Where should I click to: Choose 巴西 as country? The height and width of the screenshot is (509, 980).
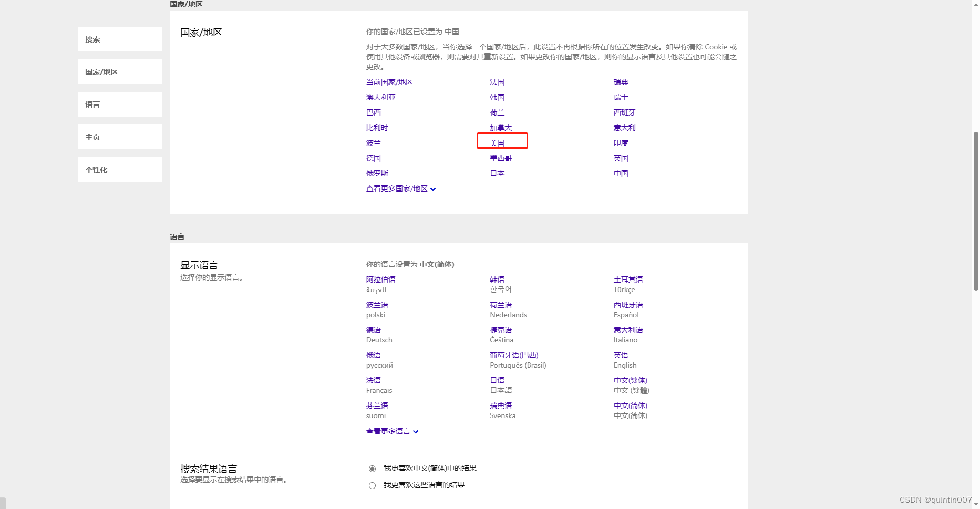click(x=374, y=112)
